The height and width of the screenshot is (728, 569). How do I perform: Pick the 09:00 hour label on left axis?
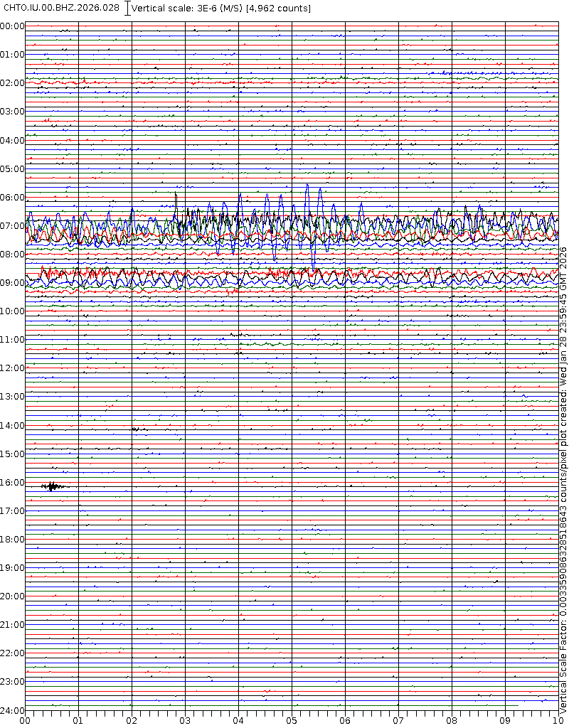click(x=12, y=283)
